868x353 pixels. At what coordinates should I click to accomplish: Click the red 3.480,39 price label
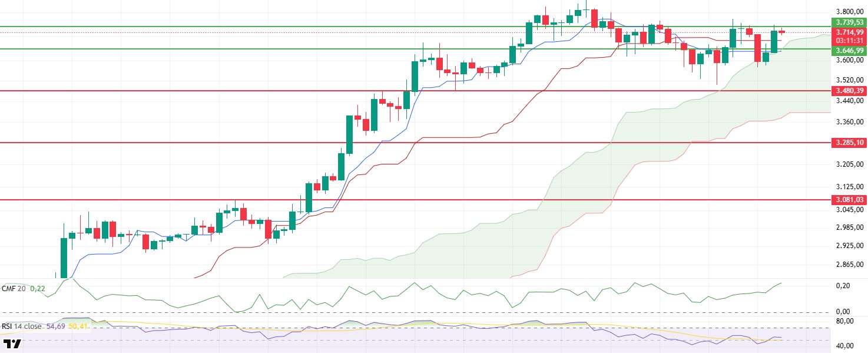click(849, 91)
